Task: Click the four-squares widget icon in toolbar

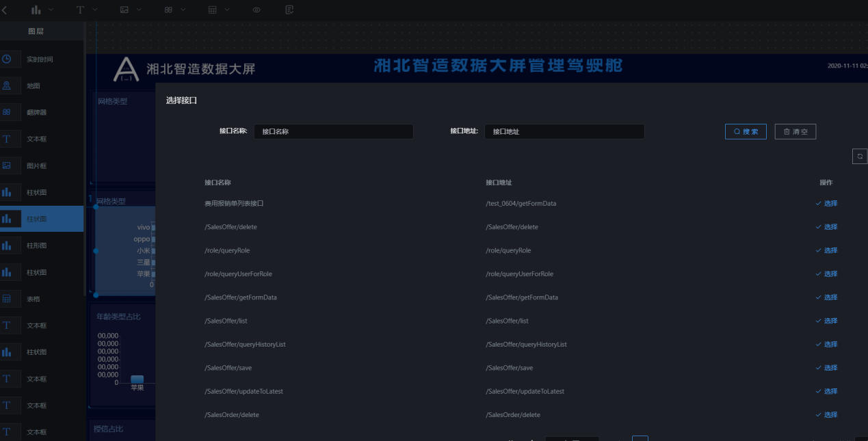Action: (x=168, y=10)
